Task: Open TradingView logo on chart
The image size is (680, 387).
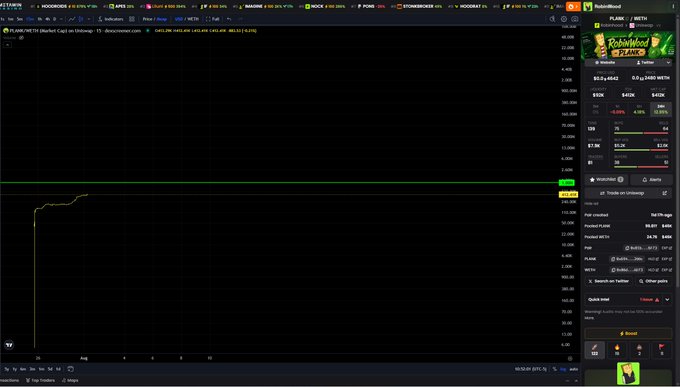Action: tap(9, 345)
